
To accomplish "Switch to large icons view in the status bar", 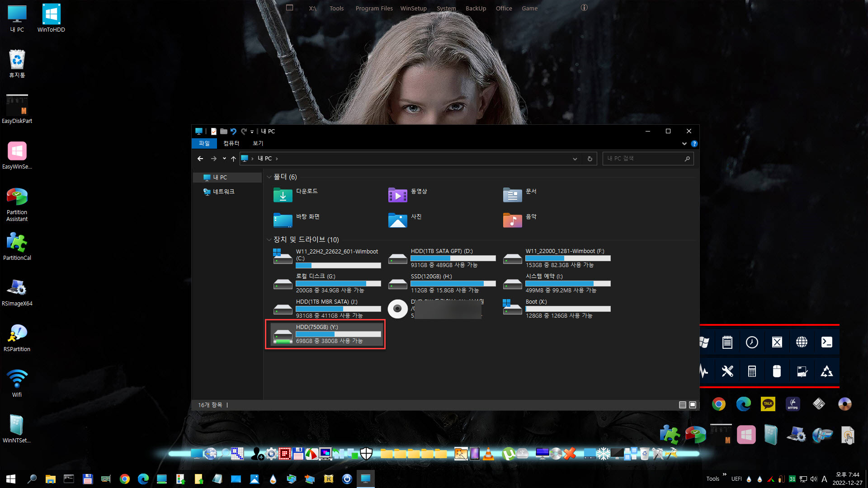I will coord(693,405).
